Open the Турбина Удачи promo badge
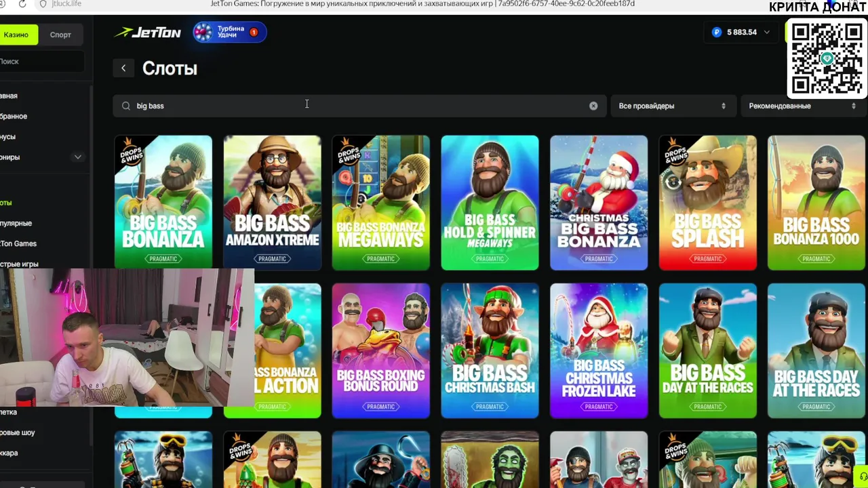This screenshot has width=868, height=488. point(229,32)
